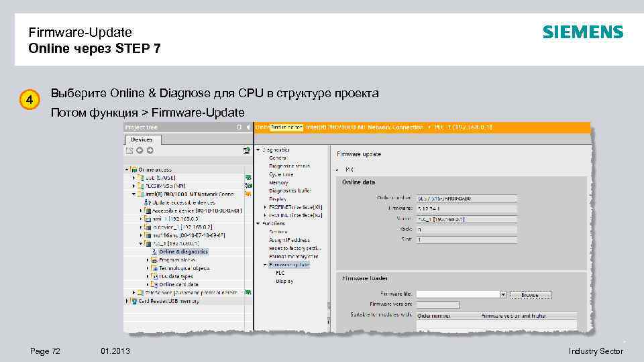Click inside the Firmware file input field
The height and width of the screenshot is (362, 644).
tap(458, 294)
